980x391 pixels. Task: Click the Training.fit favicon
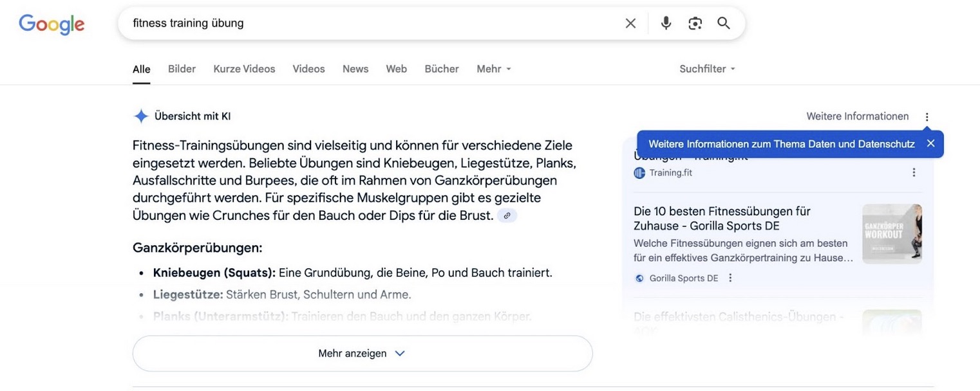point(639,173)
